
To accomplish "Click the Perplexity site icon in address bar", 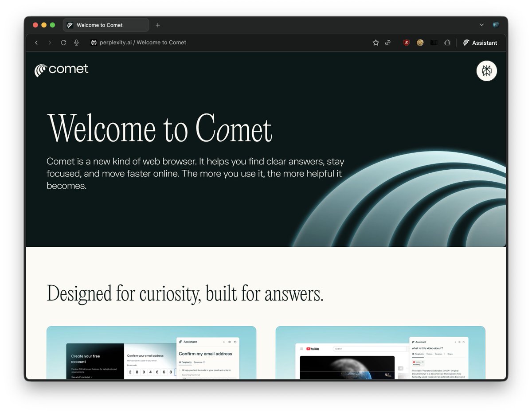I will click(94, 43).
